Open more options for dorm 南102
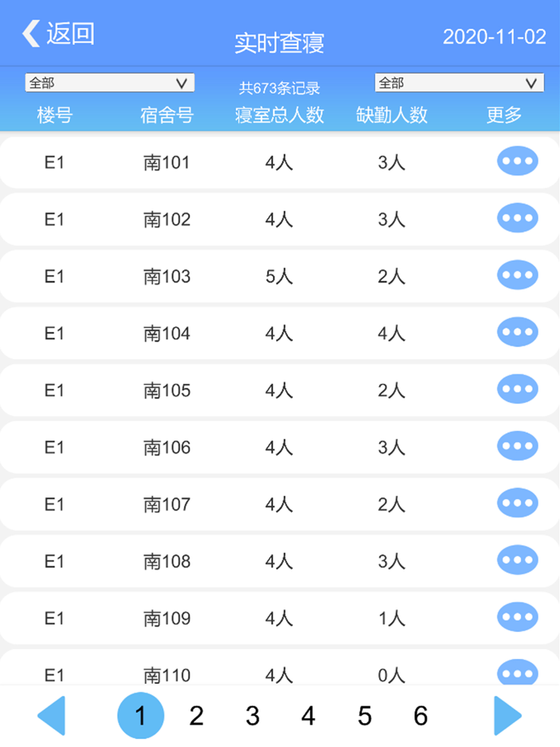This screenshot has width=560, height=747. point(517,218)
